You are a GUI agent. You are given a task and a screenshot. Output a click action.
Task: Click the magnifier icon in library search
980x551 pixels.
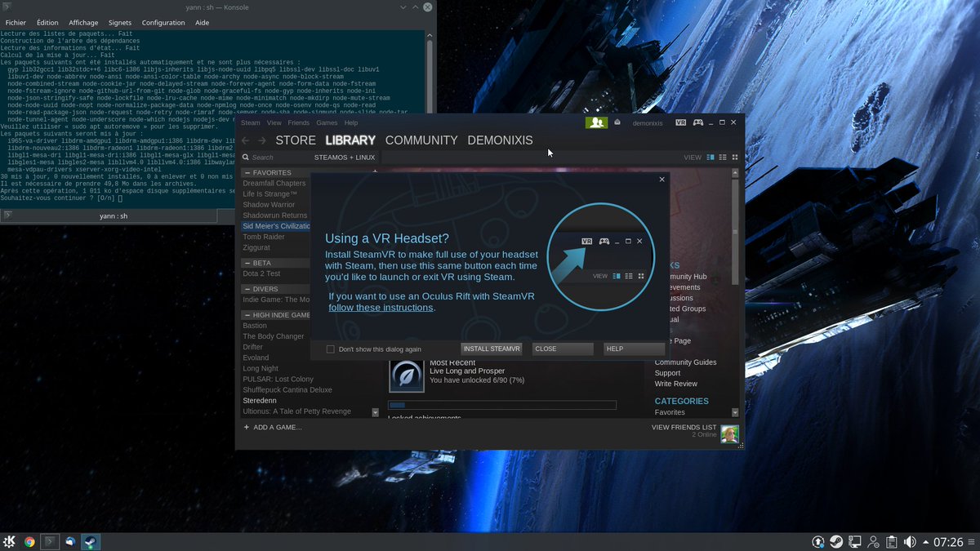[246, 157]
